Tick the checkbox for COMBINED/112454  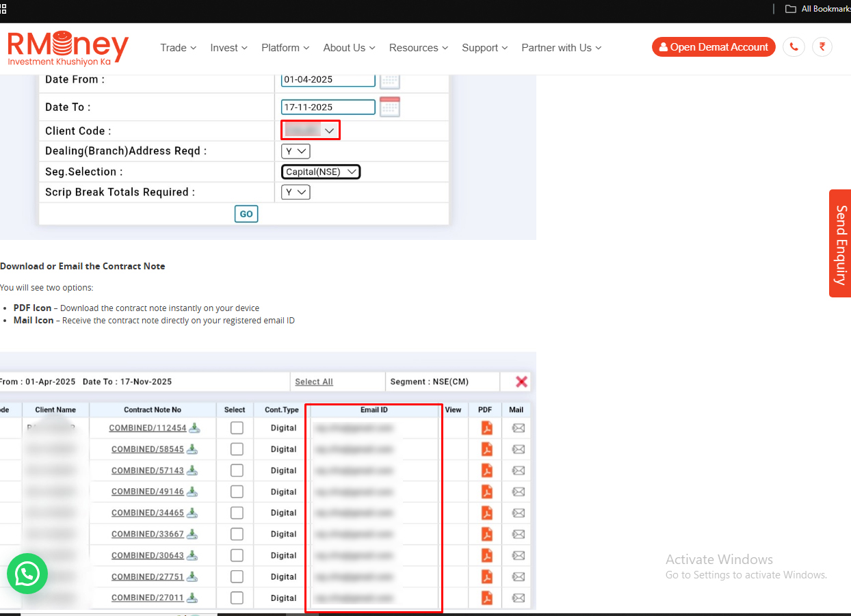pos(237,428)
